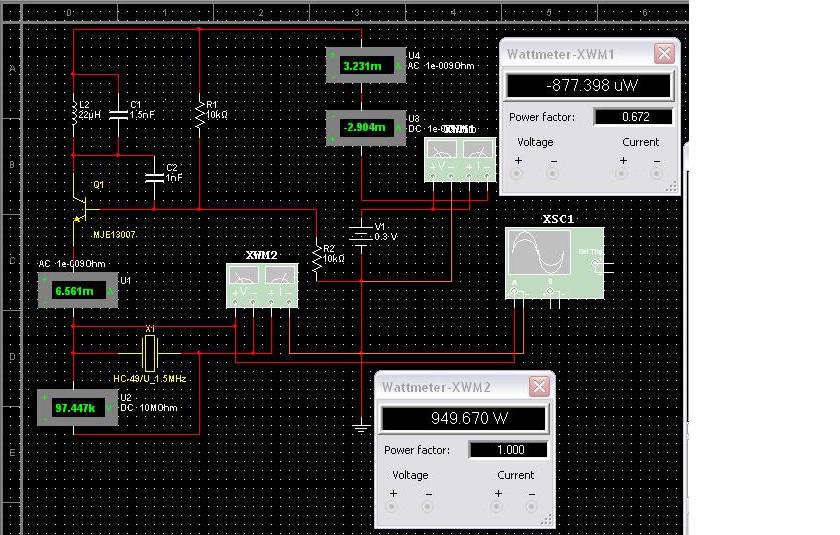The image size is (840, 535).
Task: Select the R1 10kΩ resistor
Action: [199, 112]
